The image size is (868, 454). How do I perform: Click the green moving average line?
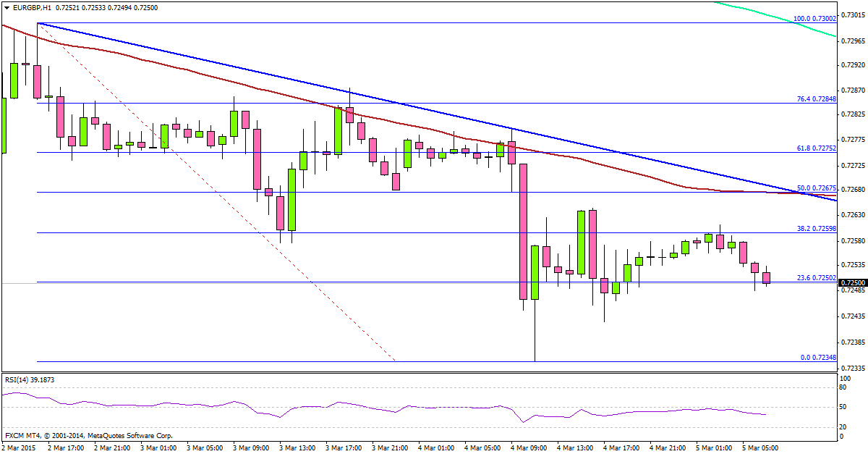point(781,20)
